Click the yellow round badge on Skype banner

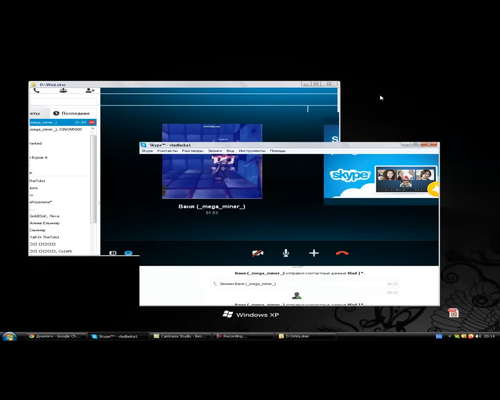(x=434, y=190)
